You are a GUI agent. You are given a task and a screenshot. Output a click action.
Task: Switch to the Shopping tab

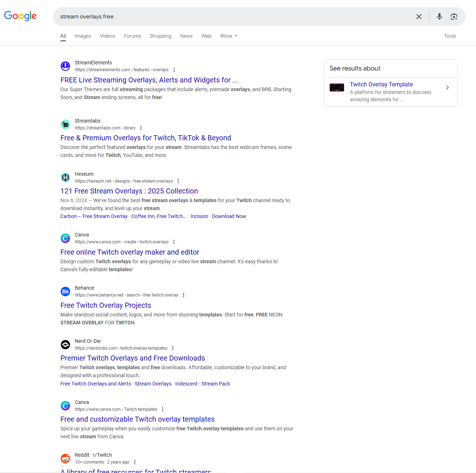click(x=160, y=36)
